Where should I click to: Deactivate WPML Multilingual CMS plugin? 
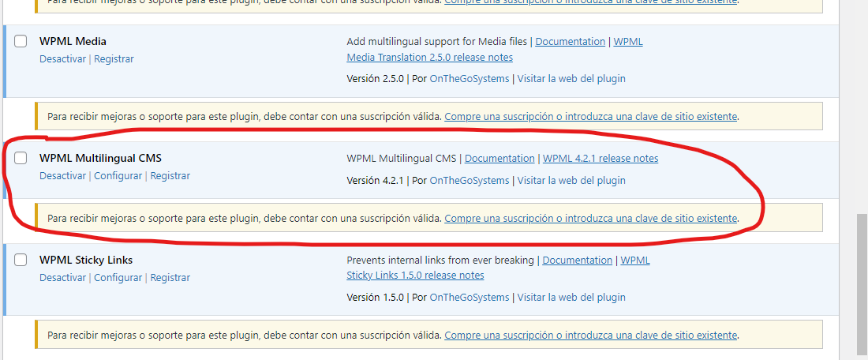tap(62, 175)
